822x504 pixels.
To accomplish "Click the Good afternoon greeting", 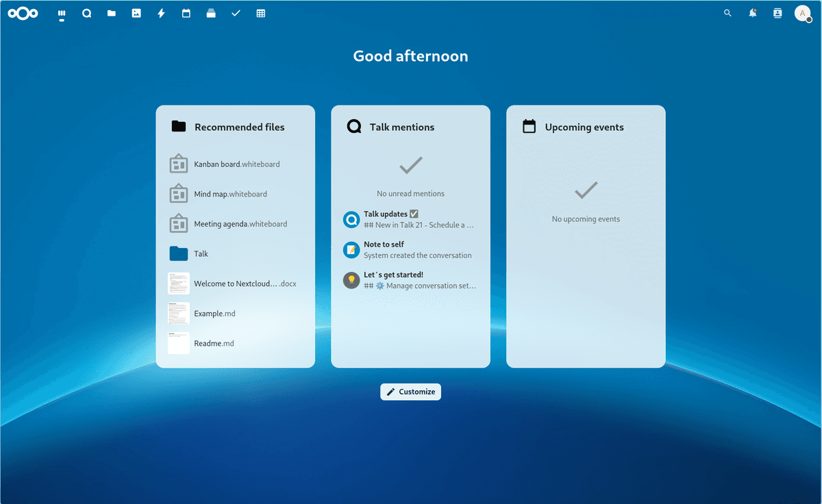I will pyautogui.click(x=411, y=56).
